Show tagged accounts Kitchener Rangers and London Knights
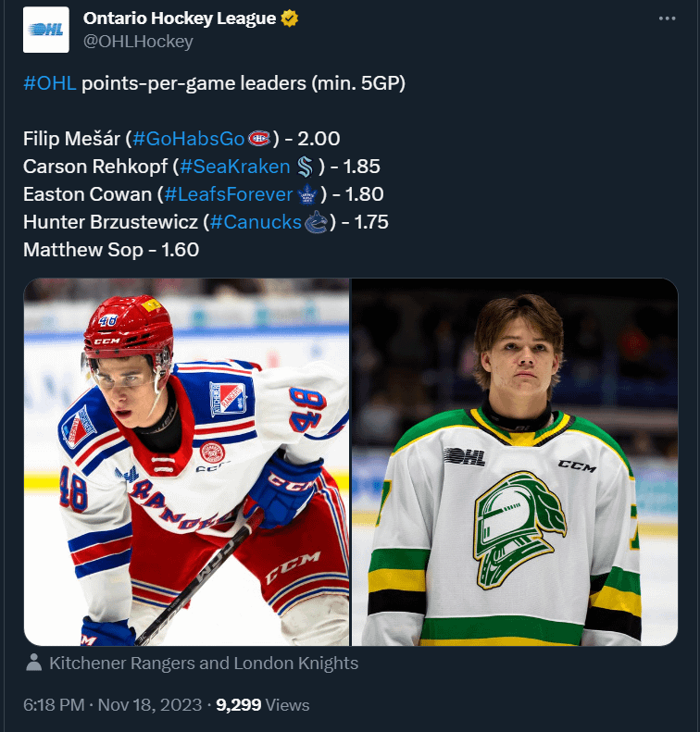Image resolution: width=700 pixels, height=732 pixels. [x=204, y=663]
